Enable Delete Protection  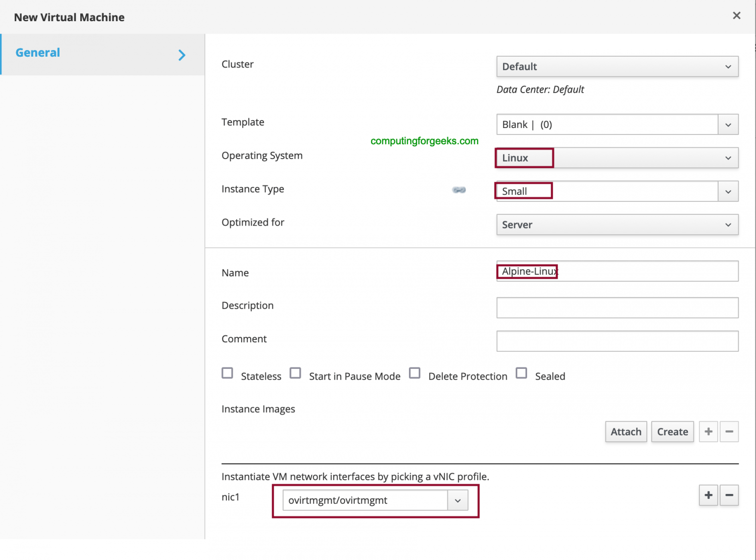click(x=415, y=373)
